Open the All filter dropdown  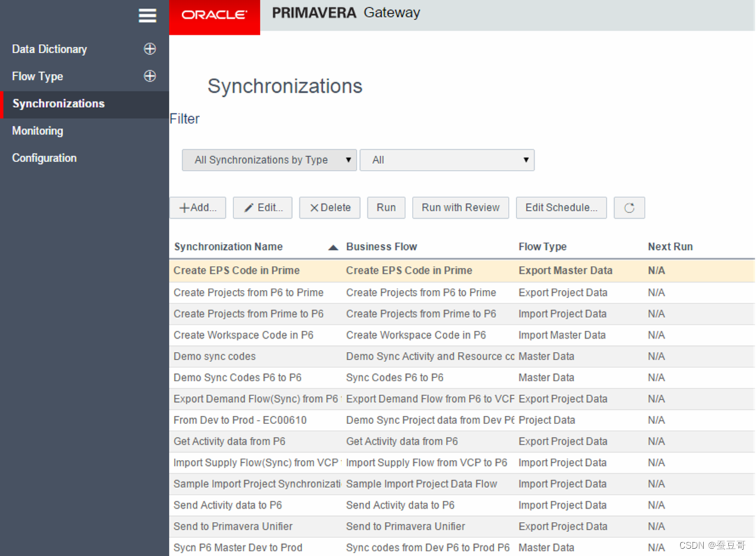(447, 160)
